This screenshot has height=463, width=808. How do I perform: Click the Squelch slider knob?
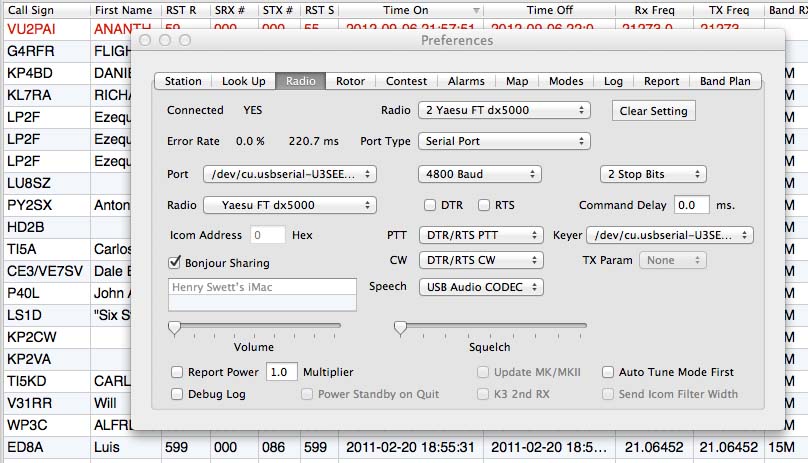[x=400, y=328]
